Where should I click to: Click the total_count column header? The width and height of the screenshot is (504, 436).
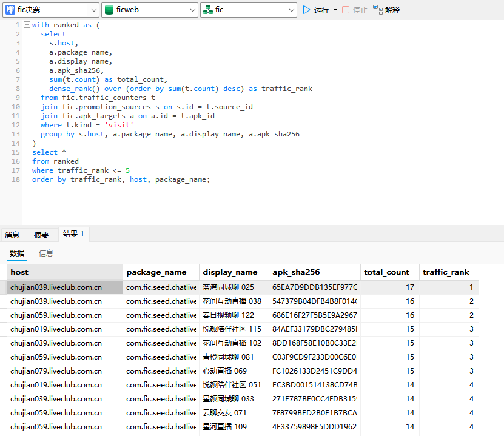pyautogui.click(x=390, y=272)
